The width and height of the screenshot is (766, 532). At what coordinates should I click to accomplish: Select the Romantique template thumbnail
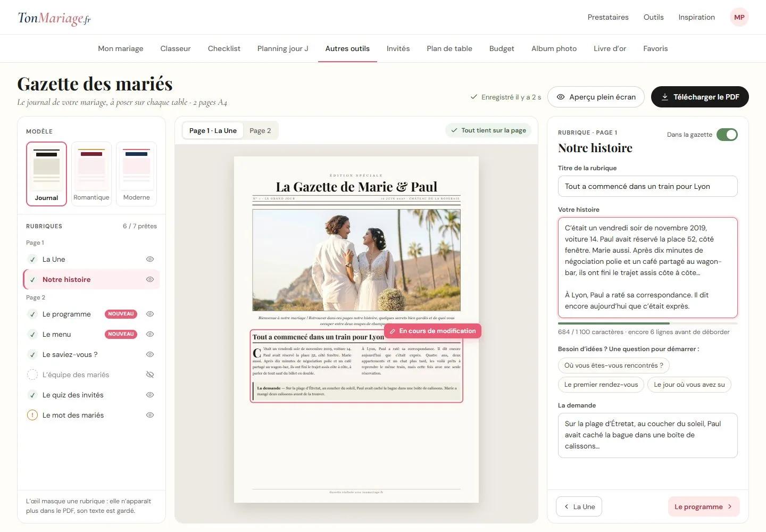tap(91, 173)
